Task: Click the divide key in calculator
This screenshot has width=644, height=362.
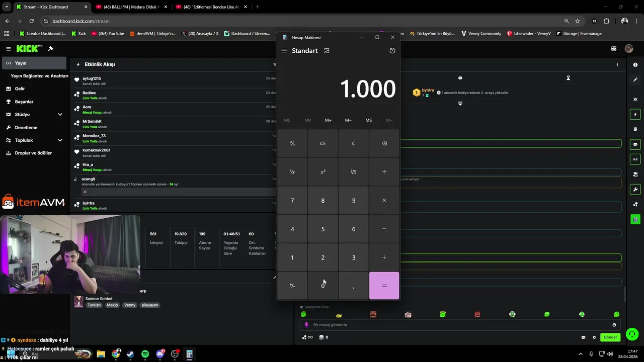Action: (384, 172)
